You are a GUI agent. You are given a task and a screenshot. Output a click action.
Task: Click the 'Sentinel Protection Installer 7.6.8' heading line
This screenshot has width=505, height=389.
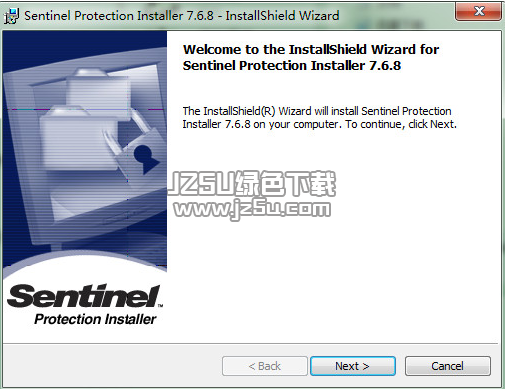click(292, 65)
